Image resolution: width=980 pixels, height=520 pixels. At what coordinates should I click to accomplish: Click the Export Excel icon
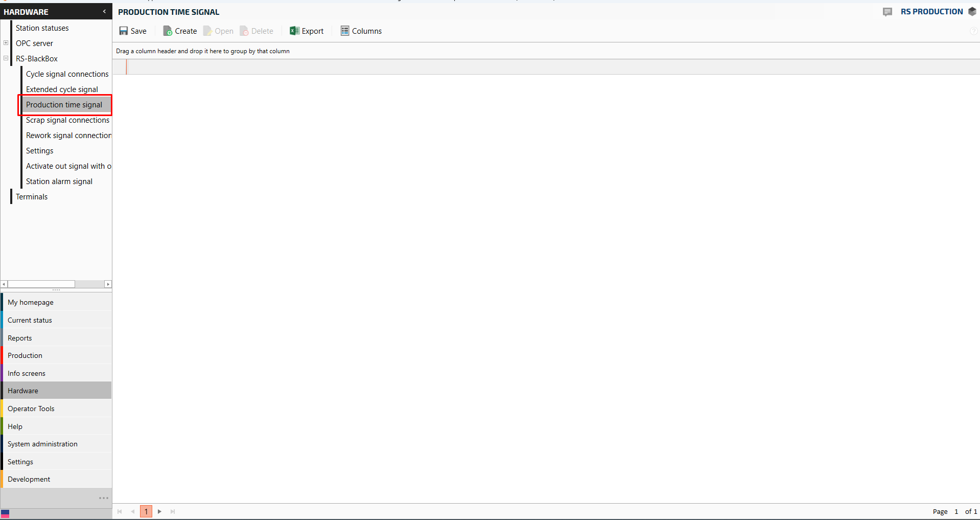pos(294,31)
